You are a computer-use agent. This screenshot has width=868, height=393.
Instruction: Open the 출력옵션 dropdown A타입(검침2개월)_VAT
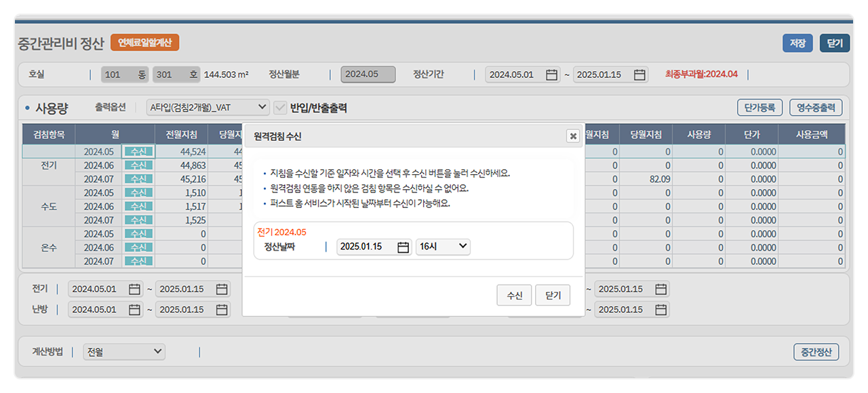pos(207,107)
